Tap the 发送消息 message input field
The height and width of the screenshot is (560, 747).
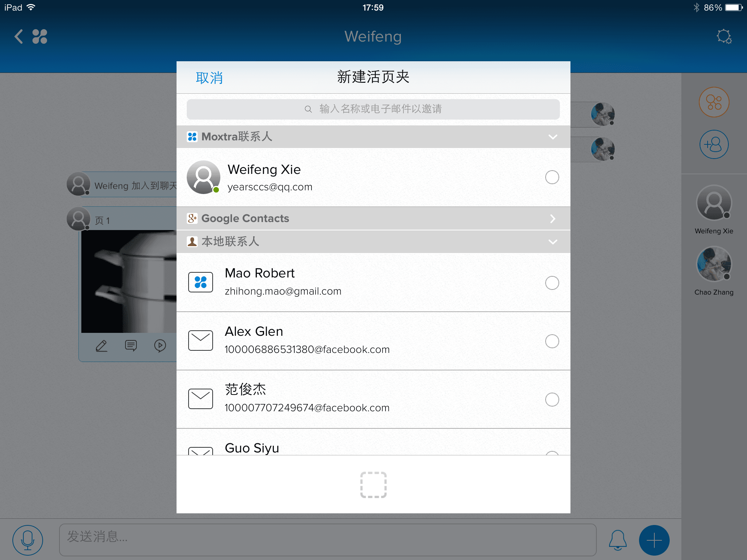pos(328,540)
